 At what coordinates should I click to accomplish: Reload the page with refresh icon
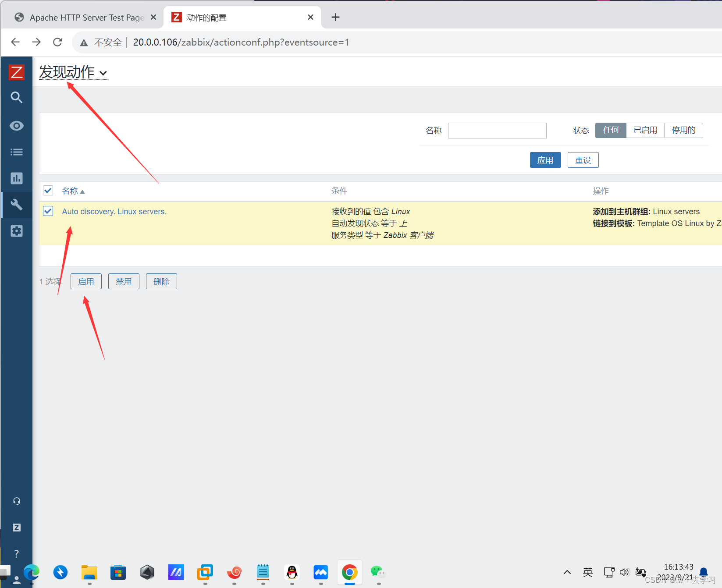coord(57,42)
